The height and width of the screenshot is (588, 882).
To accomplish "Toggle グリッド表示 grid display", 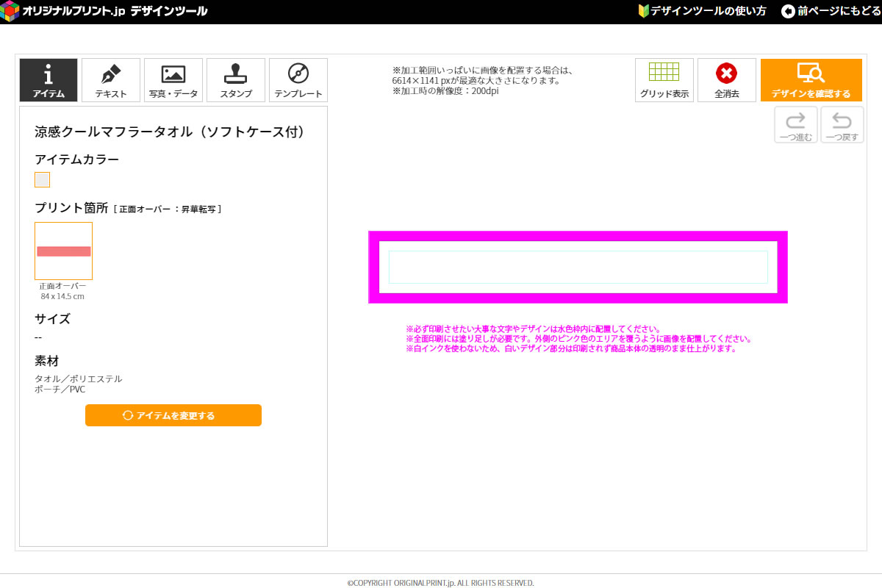I will (x=664, y=80).
